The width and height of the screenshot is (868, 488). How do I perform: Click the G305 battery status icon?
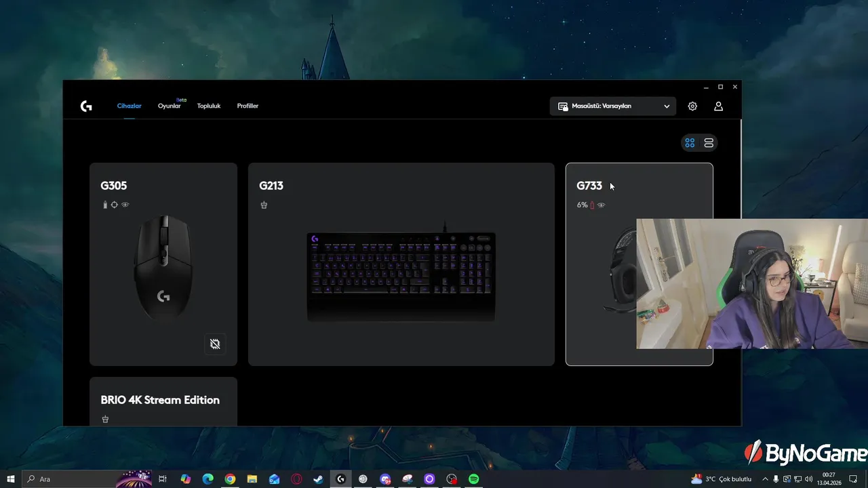click(105, 205)
